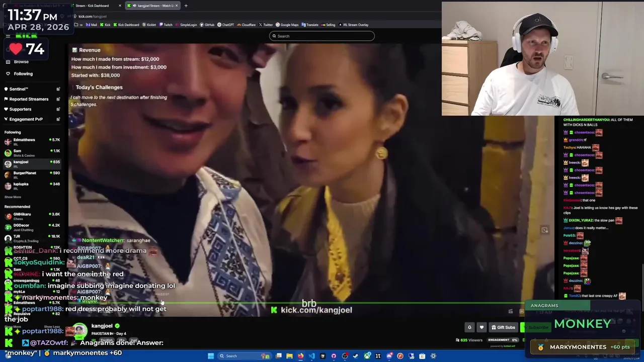Open the GitHub bookmark
The width and height of the screenshot is (644, 362).
[x=207, y=25]
